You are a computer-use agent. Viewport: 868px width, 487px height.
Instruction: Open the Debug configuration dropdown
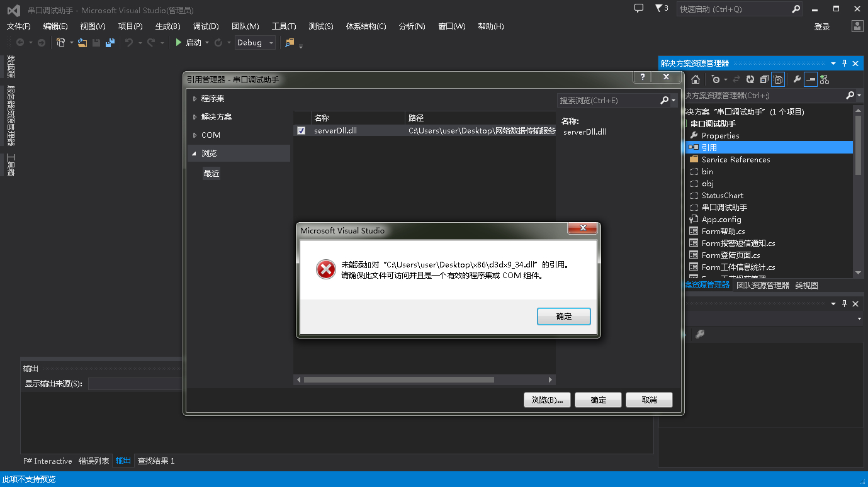pos(256,43)
